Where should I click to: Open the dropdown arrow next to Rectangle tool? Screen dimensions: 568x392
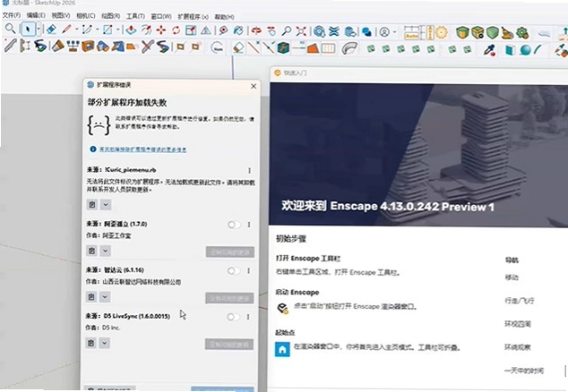[x=117, y=29]
